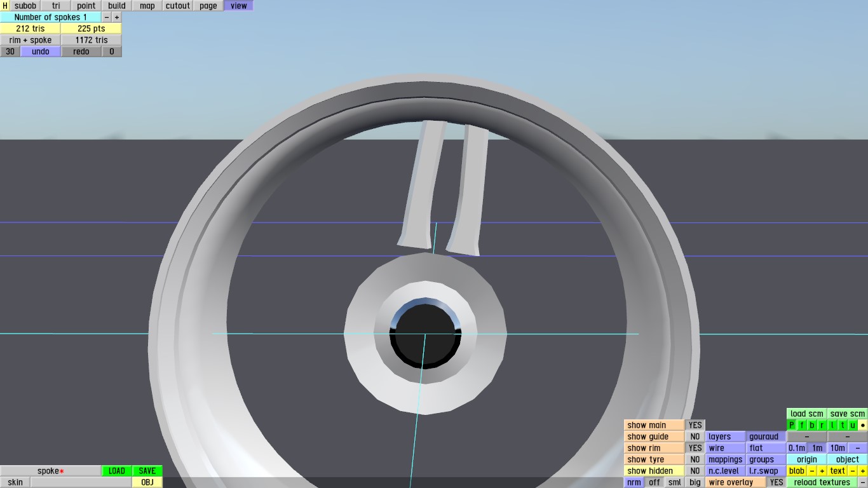The height and width of the screenshot is (488, 868).
Task: Select the l (left) view button
Action: pos(832,425)
